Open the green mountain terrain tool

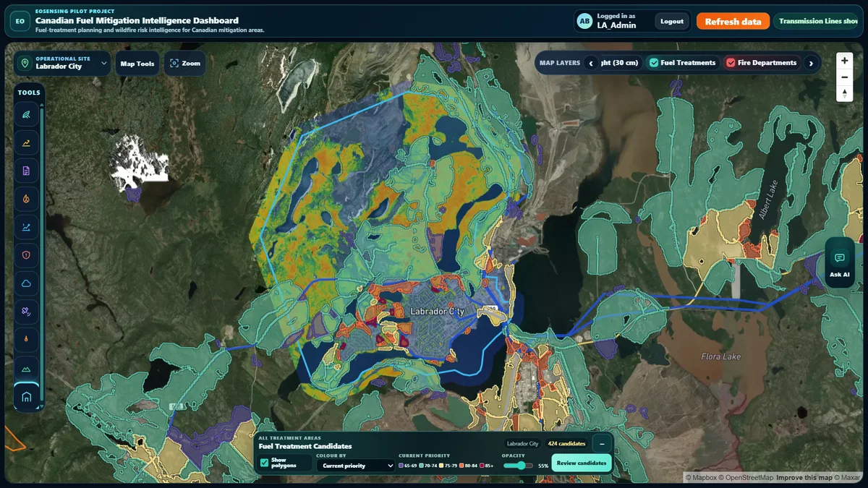pyautogui.click(x=27, y=368)
